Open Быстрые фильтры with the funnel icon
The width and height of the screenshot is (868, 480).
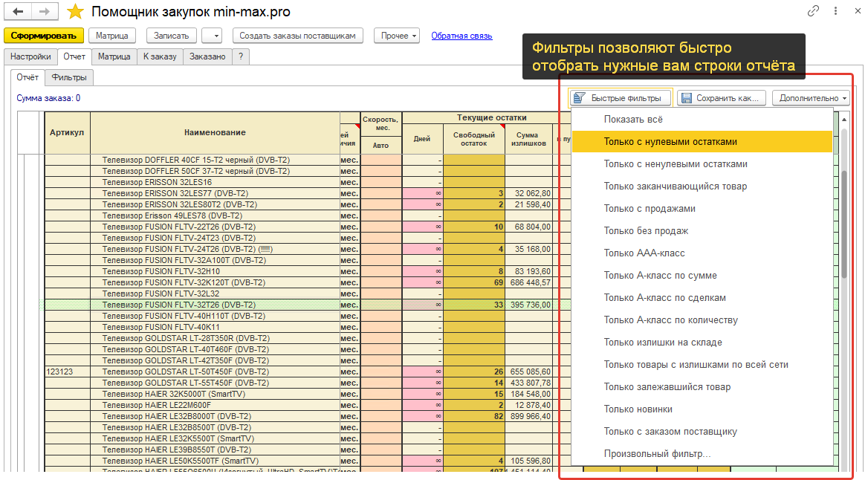click(620, 98)
